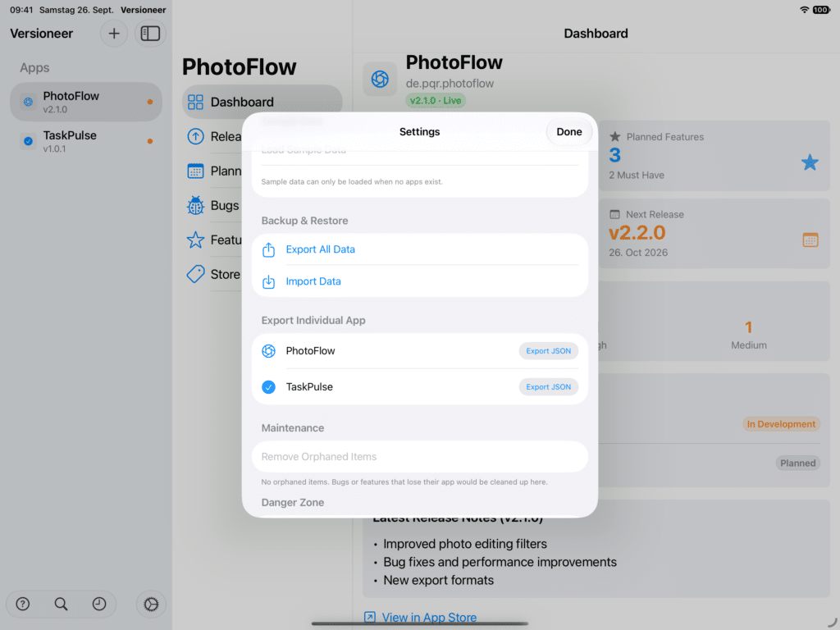This screenshot has width=840, height=630.
Task: Click the Import Data download icon
Action: (268, 281)
